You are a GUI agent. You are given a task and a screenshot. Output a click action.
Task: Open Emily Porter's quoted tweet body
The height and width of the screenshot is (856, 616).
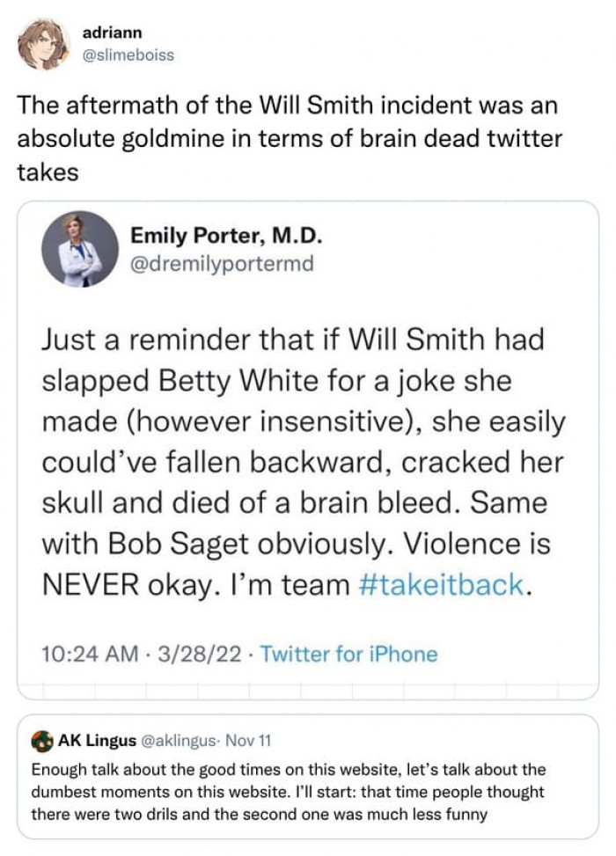point(299,460)
